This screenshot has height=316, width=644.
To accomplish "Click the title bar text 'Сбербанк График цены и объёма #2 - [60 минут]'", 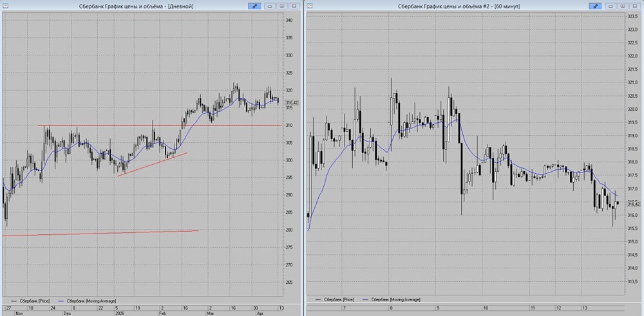I will 460,6.
